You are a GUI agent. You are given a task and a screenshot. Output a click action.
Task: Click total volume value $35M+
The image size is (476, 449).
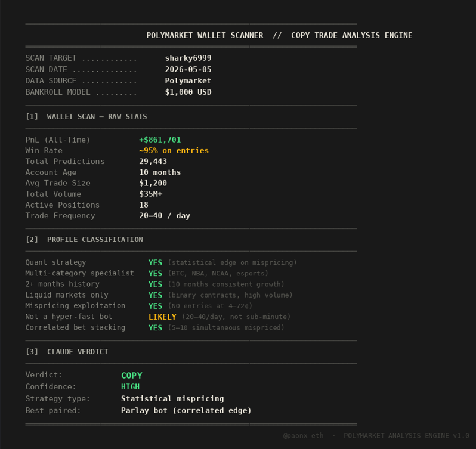point(151,194)
